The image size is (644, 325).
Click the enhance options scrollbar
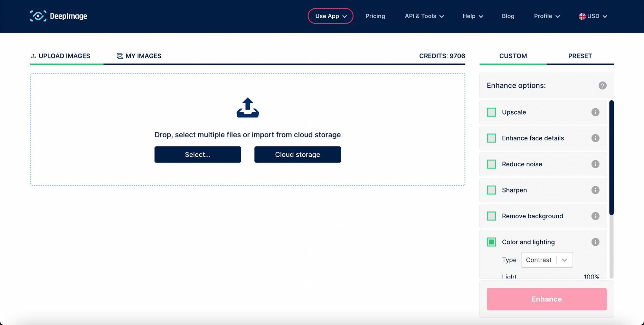click(x=611, y=158)
